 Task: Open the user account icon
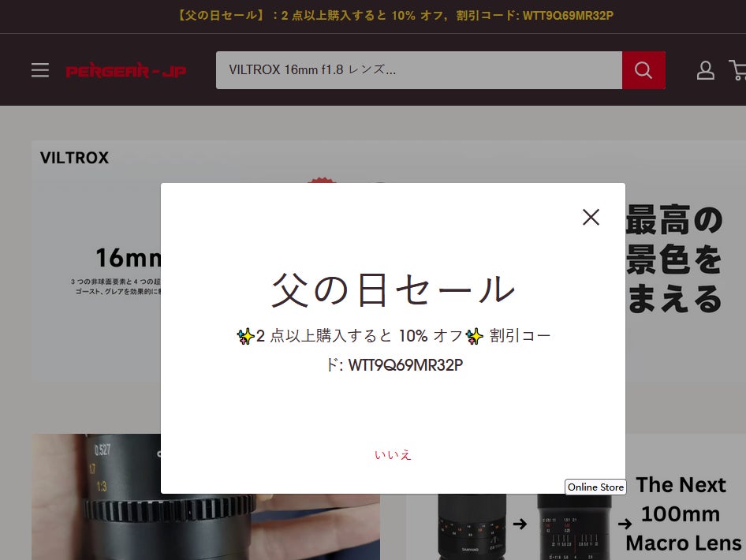[705, 70]
